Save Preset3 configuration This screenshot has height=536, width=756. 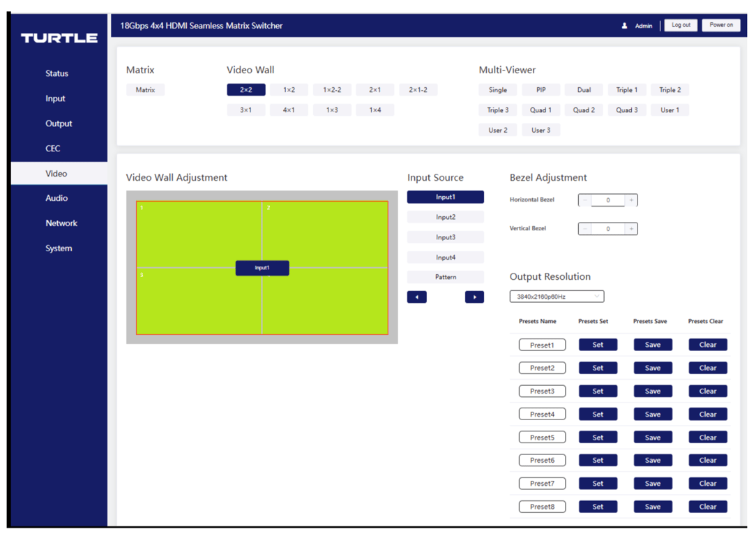652,391
